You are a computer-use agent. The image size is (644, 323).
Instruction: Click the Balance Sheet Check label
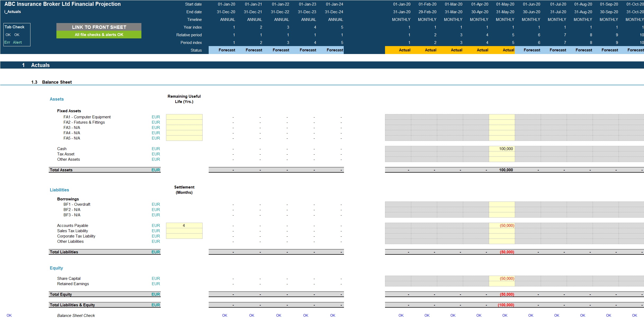click(x=76, y=316)
